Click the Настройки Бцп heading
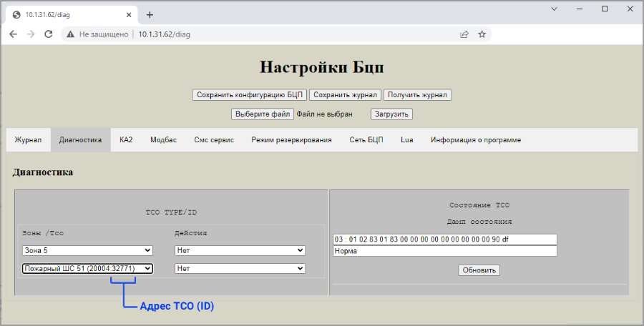Screen dimensions: 644x326 tap(322, 67)
